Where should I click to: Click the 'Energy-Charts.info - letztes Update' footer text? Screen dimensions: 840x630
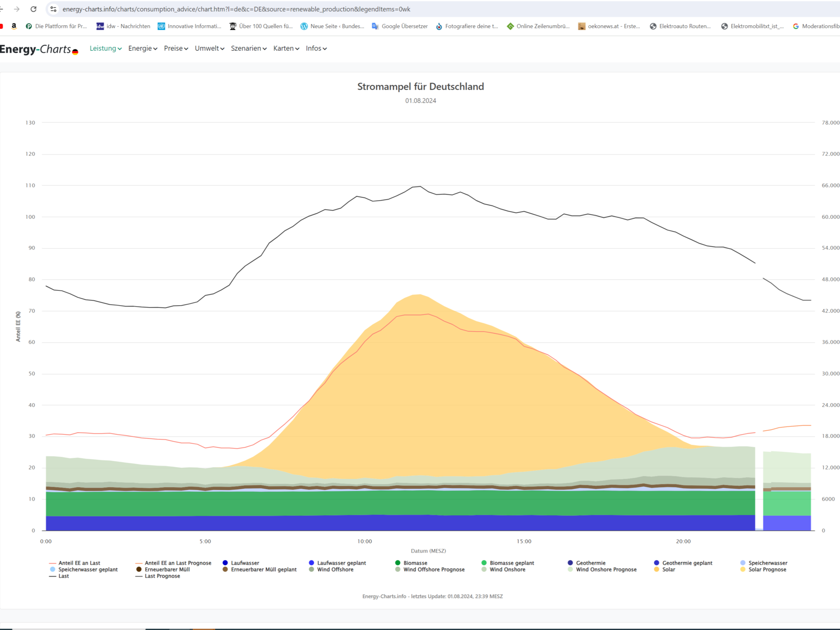(x=433, y=596)
